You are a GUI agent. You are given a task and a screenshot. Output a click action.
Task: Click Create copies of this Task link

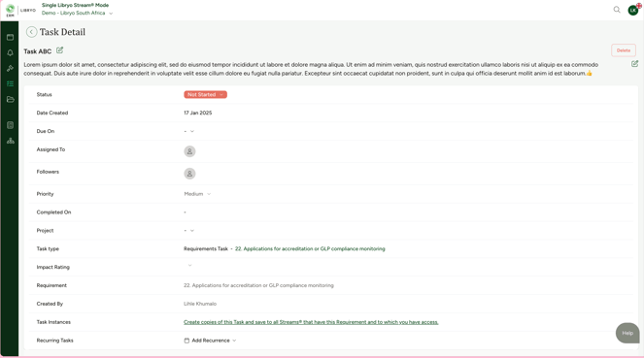[x=311, y=322]
